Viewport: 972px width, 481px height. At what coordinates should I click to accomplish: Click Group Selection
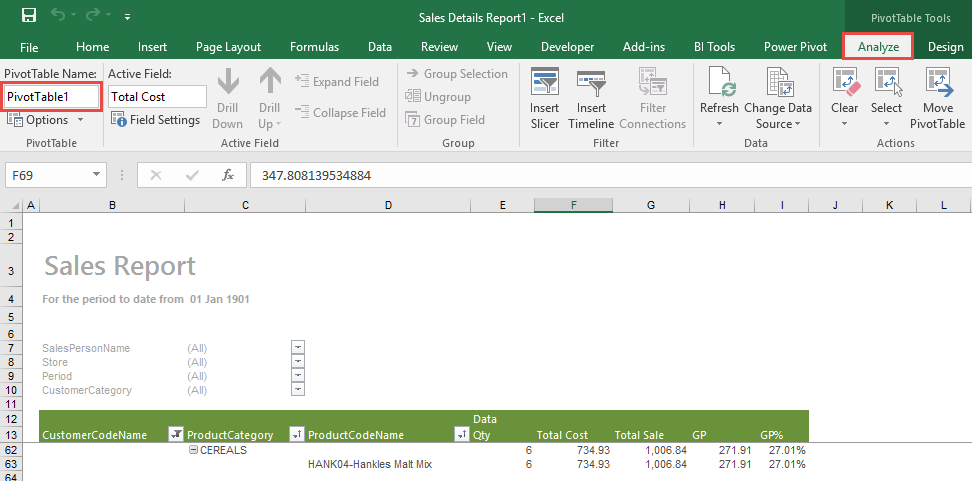457,74
